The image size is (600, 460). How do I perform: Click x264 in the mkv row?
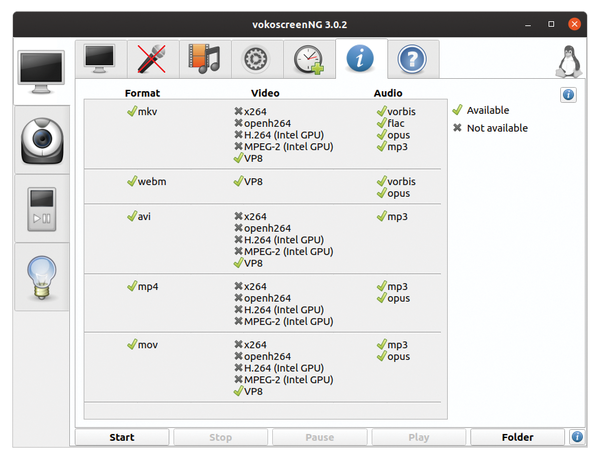pos(251,111)
